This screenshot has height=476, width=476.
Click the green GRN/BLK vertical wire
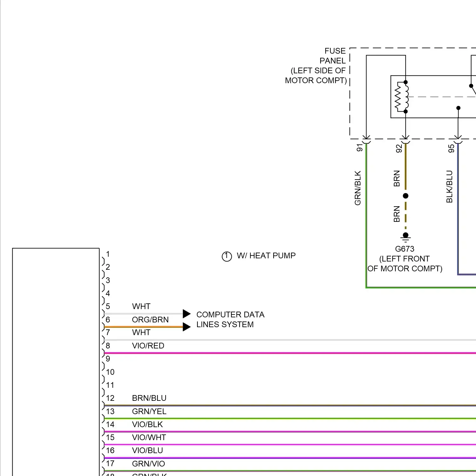(366, 216)
